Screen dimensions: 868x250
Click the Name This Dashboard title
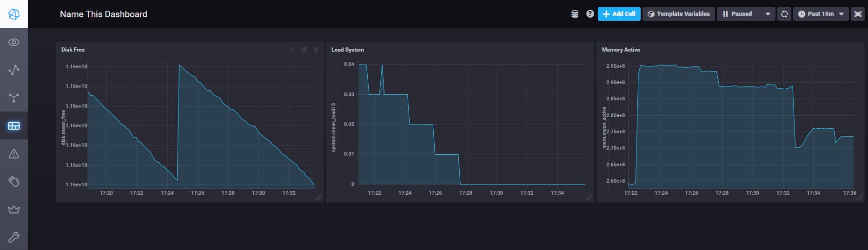104,14
